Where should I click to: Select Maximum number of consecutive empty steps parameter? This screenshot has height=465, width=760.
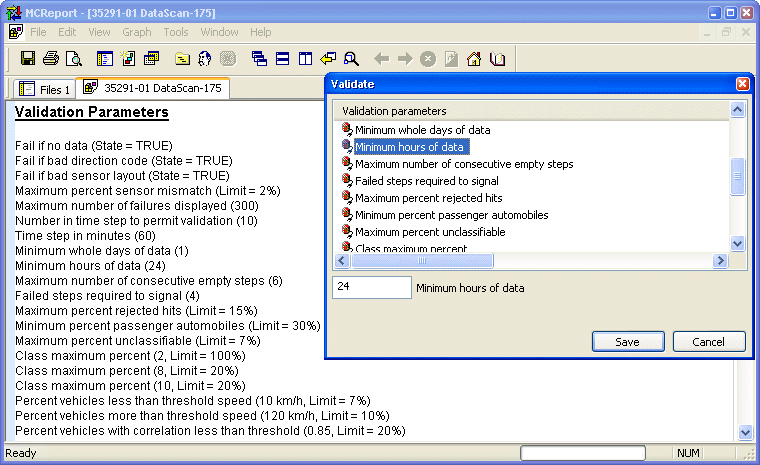pos(464,164)
